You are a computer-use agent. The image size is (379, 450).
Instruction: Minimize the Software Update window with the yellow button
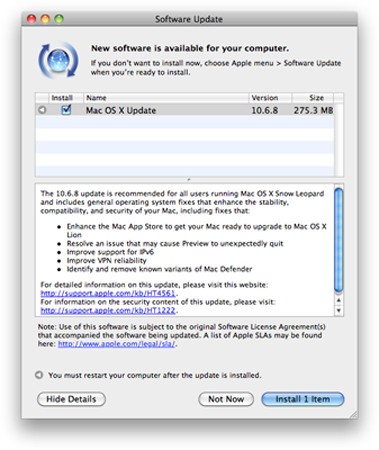click(x=45, y=19)
